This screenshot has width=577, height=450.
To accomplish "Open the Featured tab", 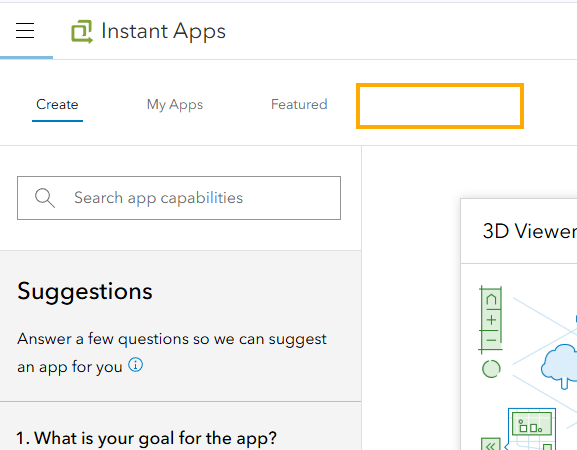I will tap(299, 104).
